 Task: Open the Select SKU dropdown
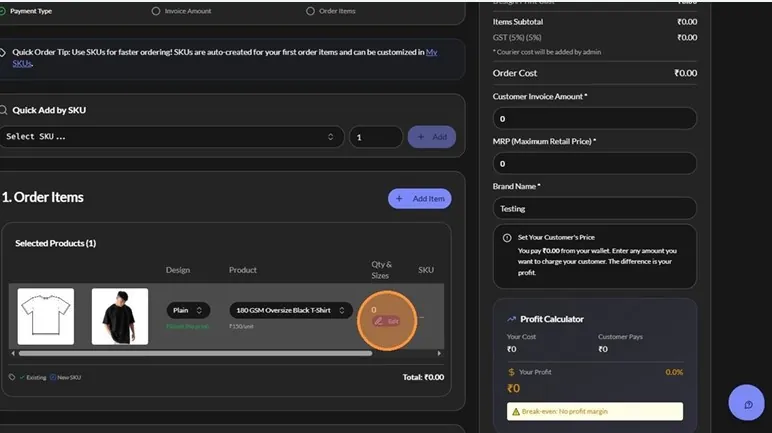(172, 137)
